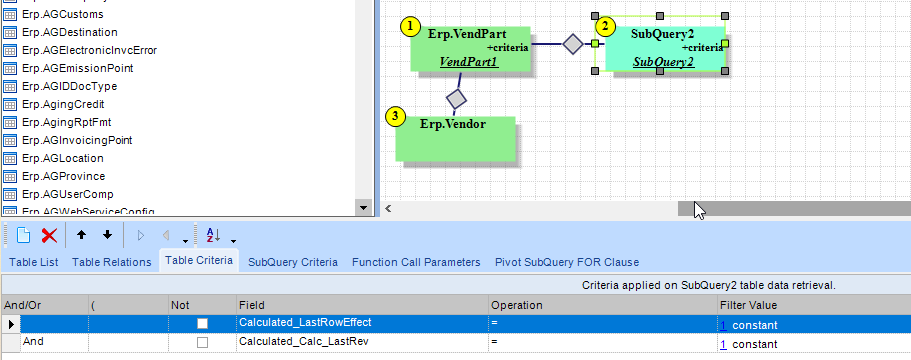Select the Erp.VendPart table node
Screen dimensions: 911x360
tap(470, 49)
